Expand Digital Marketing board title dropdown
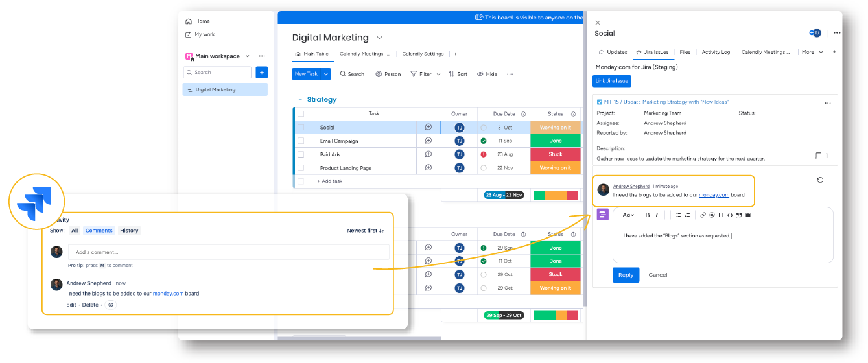The height and width of the screenshot is (363, 868). pos(380,38)
